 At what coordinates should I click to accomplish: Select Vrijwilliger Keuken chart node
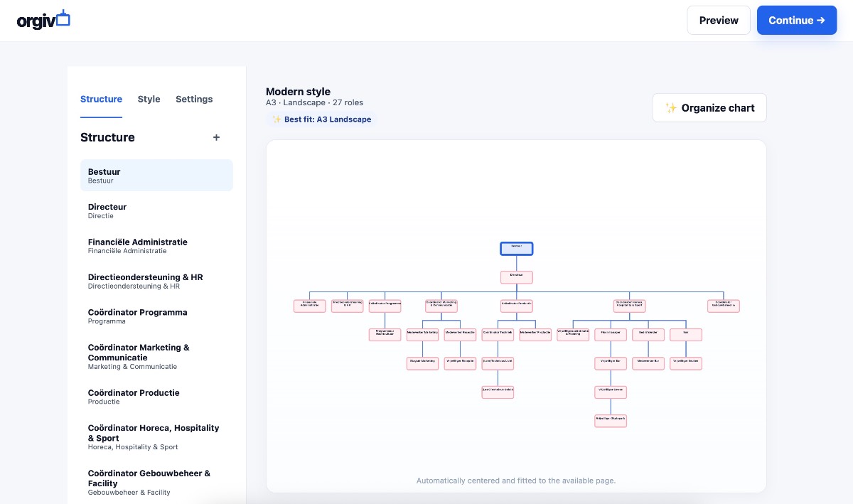pos(686,363)
